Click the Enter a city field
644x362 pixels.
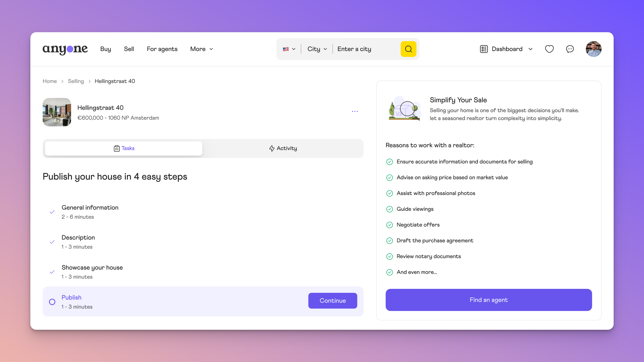[366, 49]
